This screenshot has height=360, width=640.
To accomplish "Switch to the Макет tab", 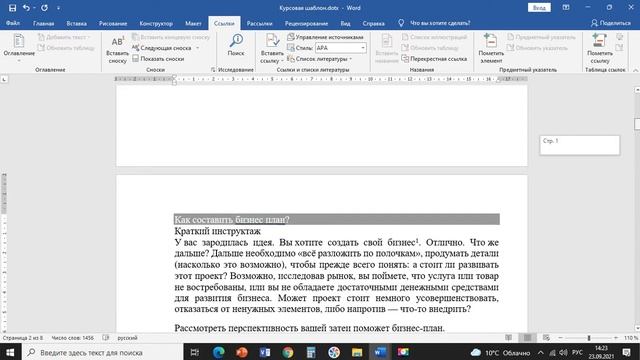I will [193, 23].
